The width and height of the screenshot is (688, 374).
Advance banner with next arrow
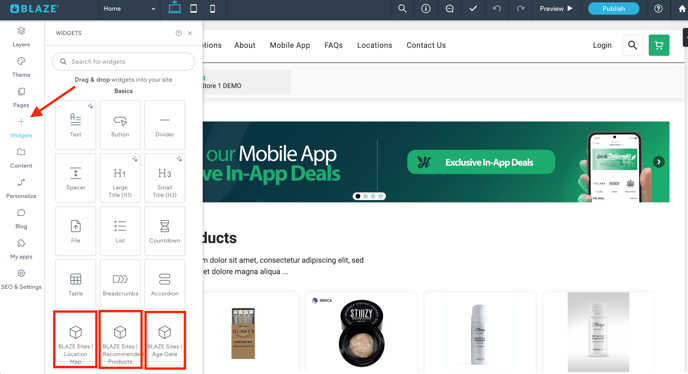click(658, 162)
